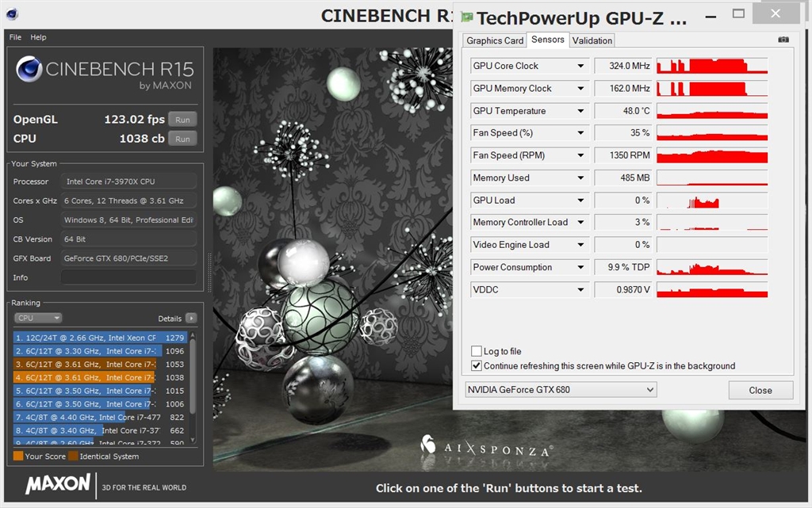Select ranking row 8 4C/8T @ 3.40 GHz
812x508 pixels.
point(100,430)
